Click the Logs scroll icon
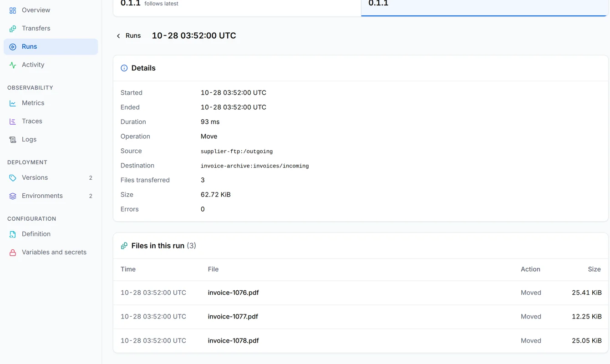 click(13, 139)
